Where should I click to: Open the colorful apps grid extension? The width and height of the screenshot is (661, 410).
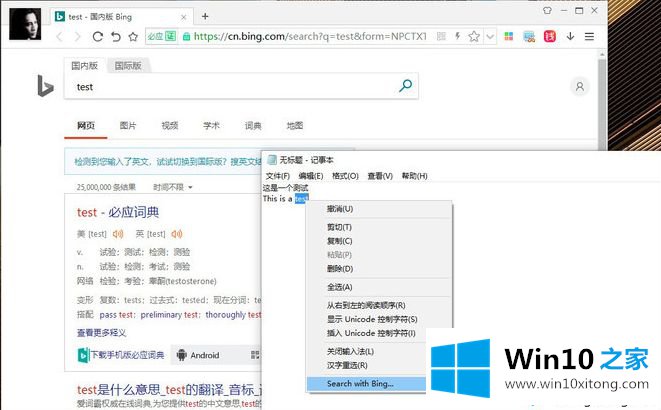(x=509, y=36)
